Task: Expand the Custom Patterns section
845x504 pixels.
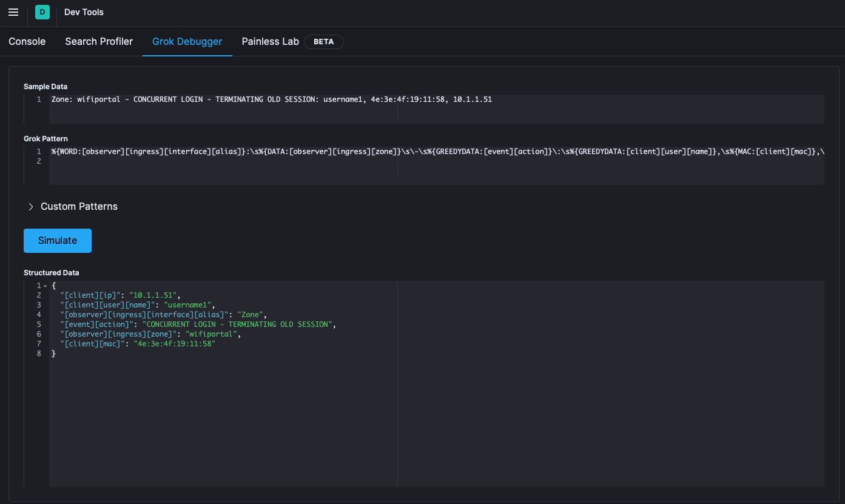Action: pos(31,207)
